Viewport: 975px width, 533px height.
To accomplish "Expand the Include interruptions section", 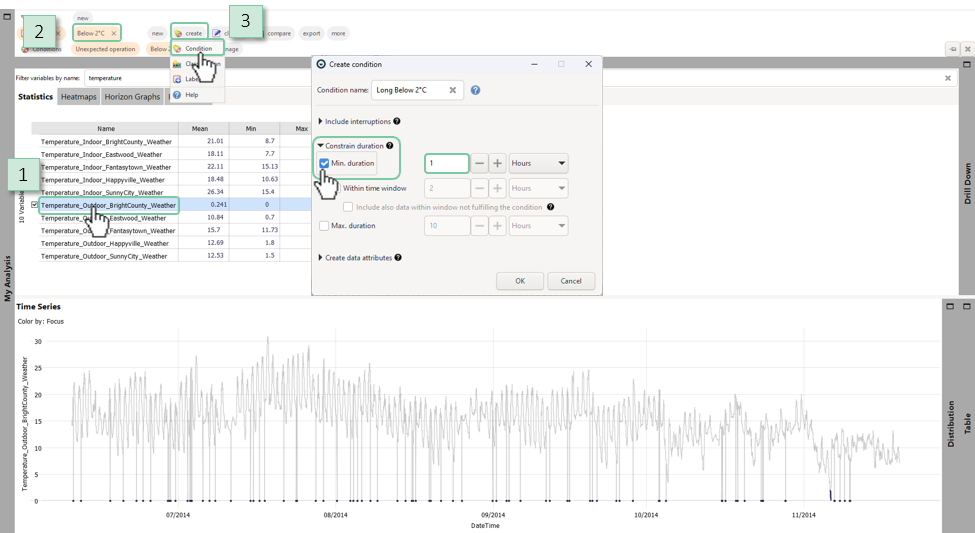I will (x=321, y=122).
